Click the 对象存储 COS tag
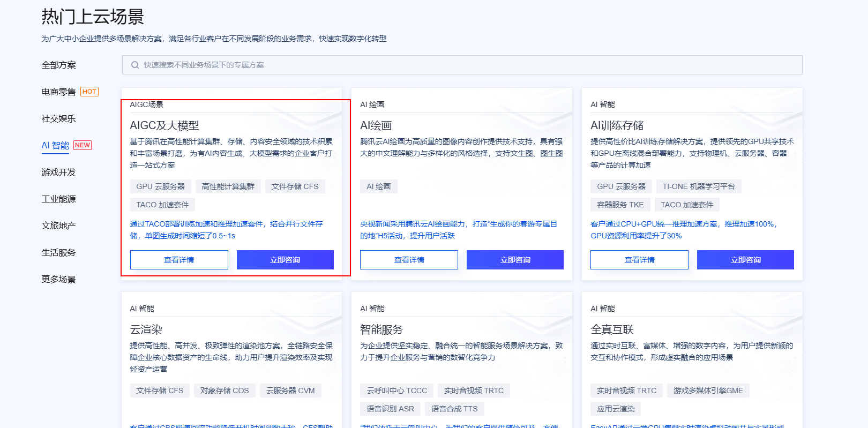Viewport: 868px width, 428px height. coord(225,391)
